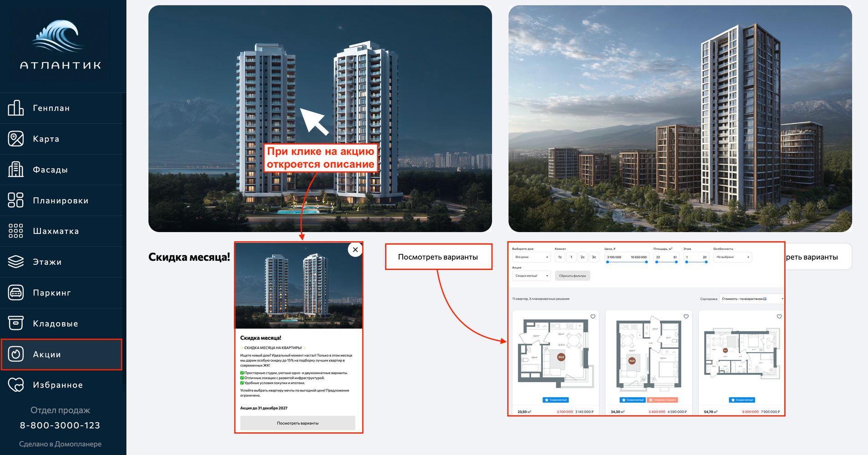This screenshot has height=455, width=868.
Task: Go to the Кладовые menu item
Action: coord(61,323)
